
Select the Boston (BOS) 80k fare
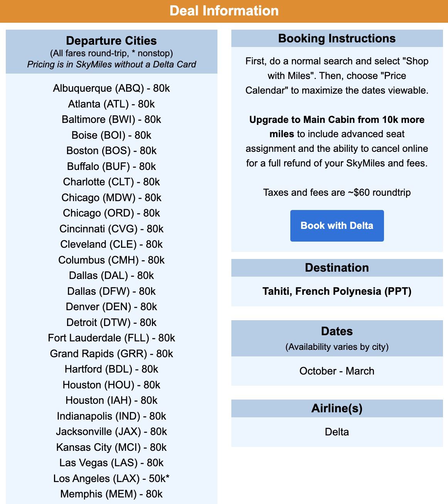coord(112,150)
